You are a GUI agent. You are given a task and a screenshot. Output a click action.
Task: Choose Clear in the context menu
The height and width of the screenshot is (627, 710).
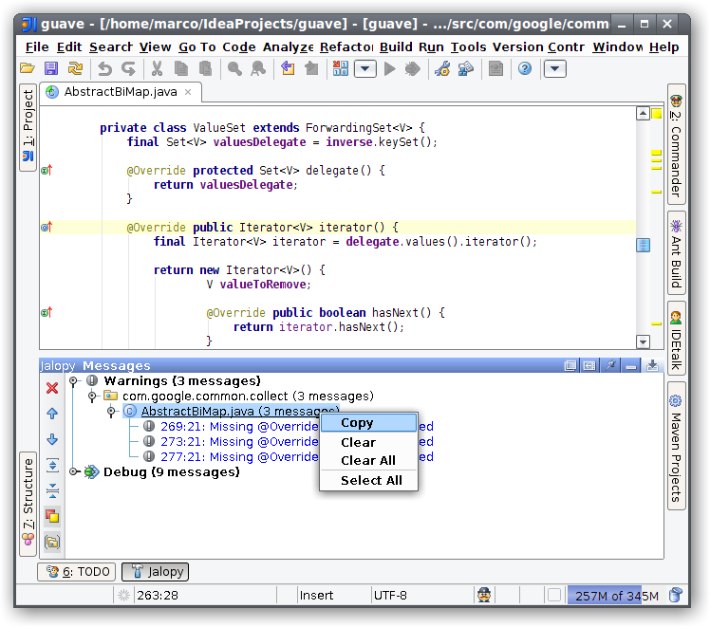[369, 442]
